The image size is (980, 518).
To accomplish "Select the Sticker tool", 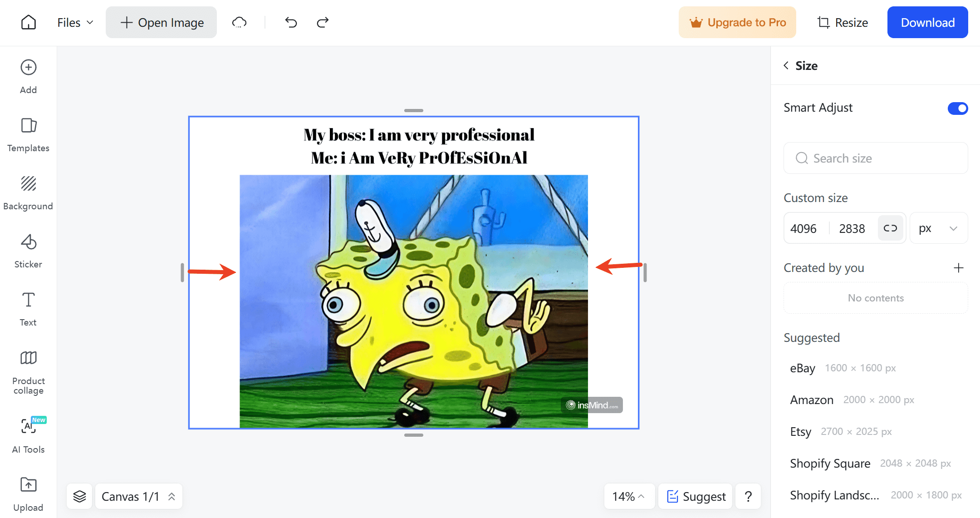I will [28, 249].
